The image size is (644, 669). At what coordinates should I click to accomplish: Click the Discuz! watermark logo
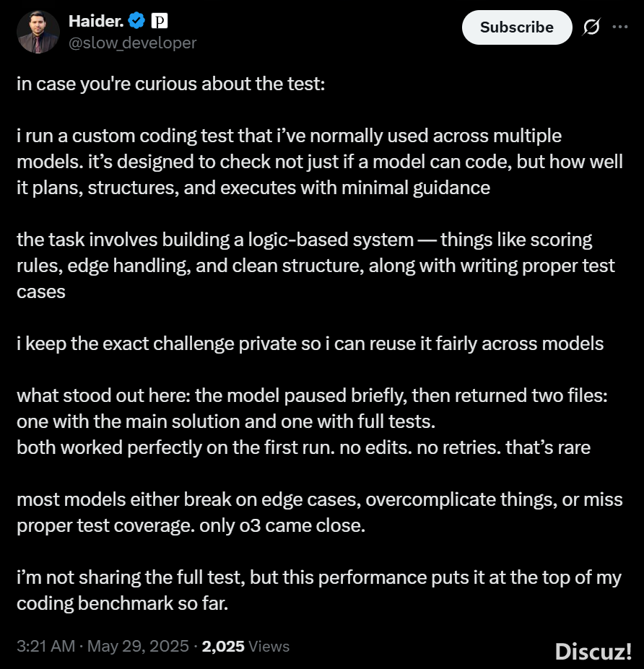593,652
